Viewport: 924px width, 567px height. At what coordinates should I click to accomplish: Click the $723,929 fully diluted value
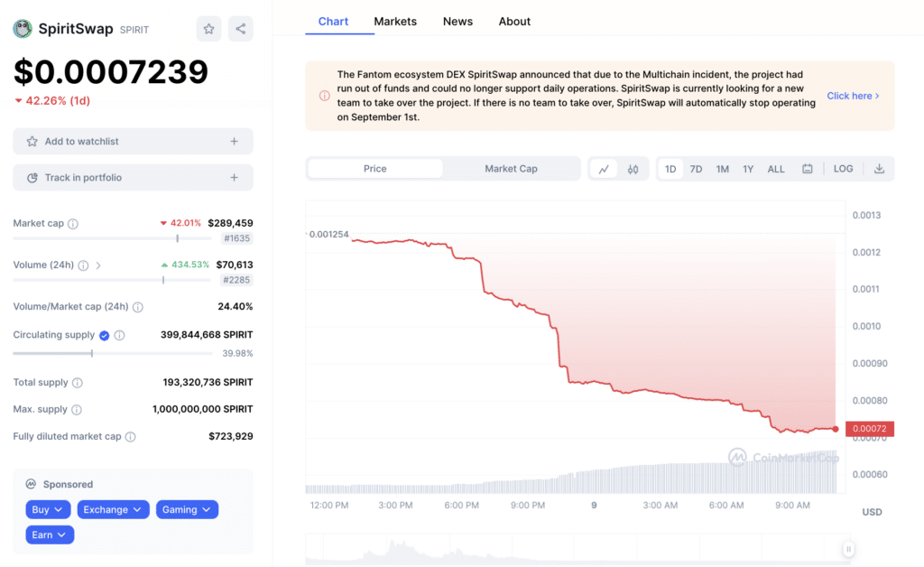pos(231,436)
